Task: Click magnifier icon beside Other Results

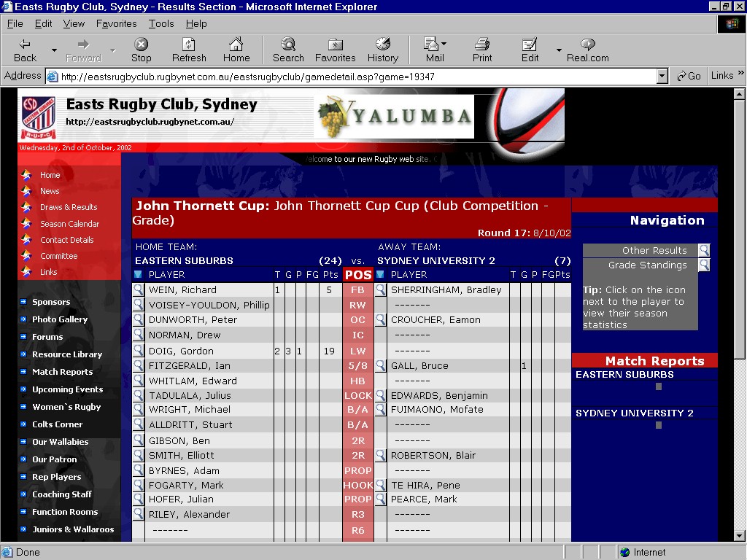Action: point(704,250)
